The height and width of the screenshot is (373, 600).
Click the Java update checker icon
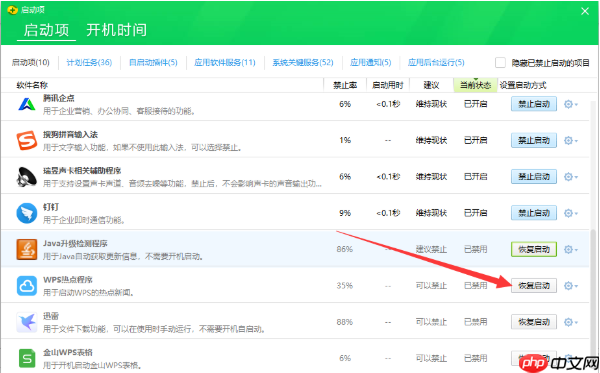27,249
